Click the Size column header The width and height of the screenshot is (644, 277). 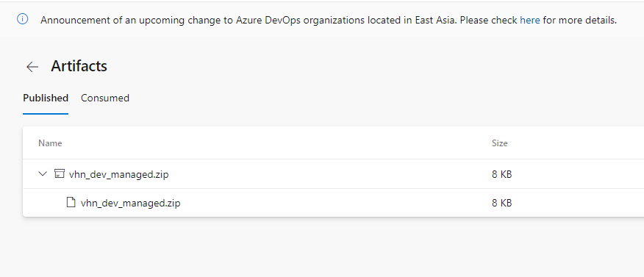500,143
